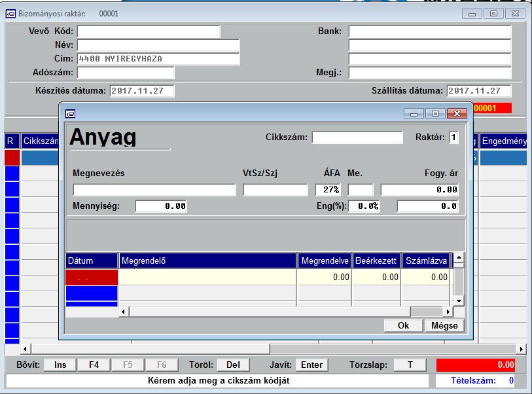Click the Anyag dialog title bar icon
This screenshot has height=394, width=532.
[70, 114]
